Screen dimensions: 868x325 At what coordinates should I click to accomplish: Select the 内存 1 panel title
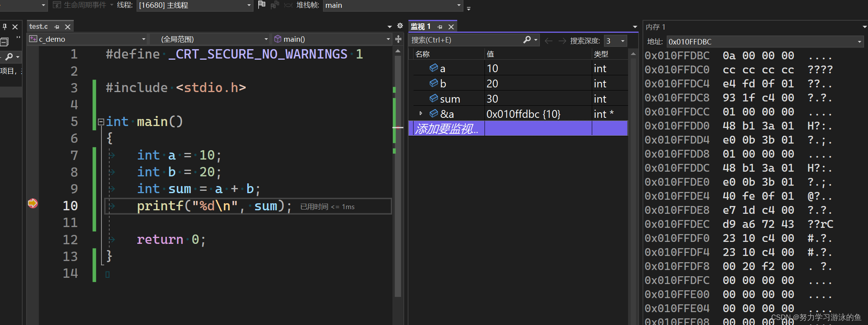tap(655, 27)
